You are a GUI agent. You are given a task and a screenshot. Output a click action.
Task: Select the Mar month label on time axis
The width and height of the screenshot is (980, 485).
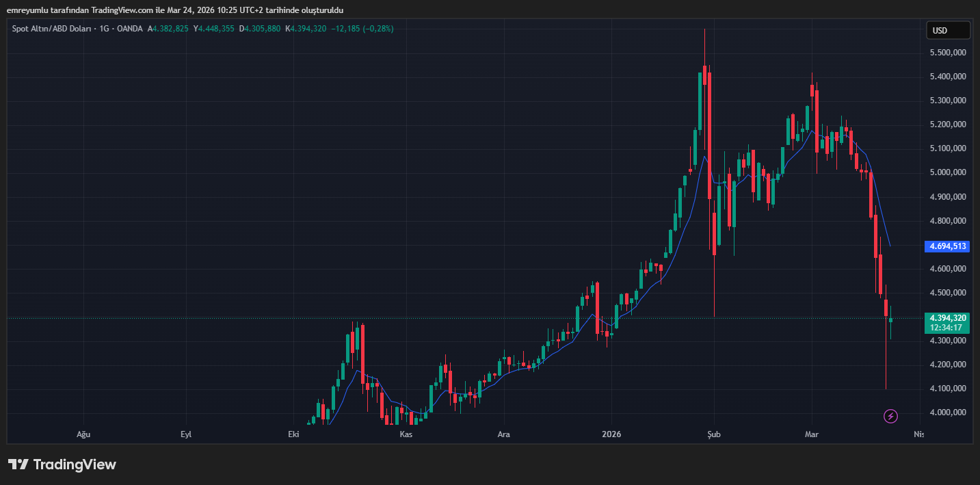pos(812,434)
